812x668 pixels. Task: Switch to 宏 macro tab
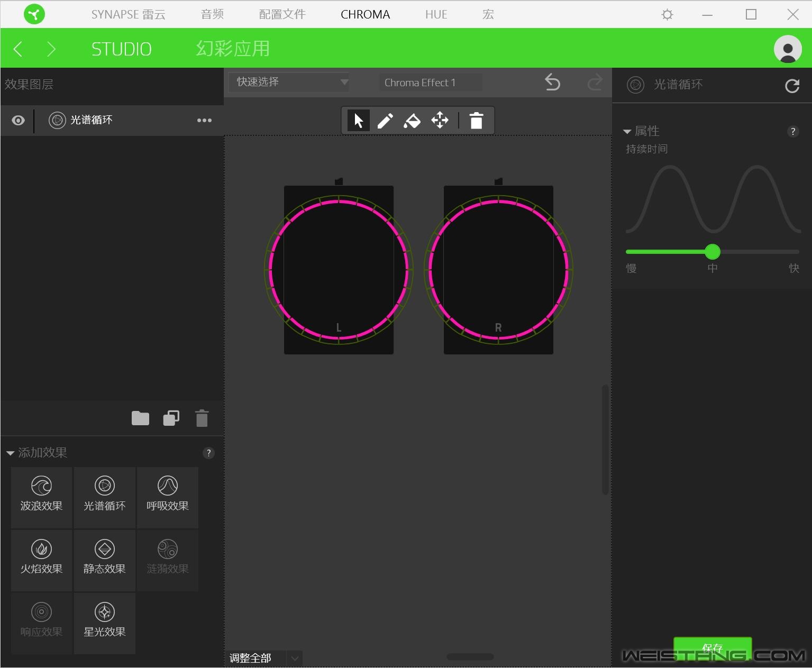point(488,14)
